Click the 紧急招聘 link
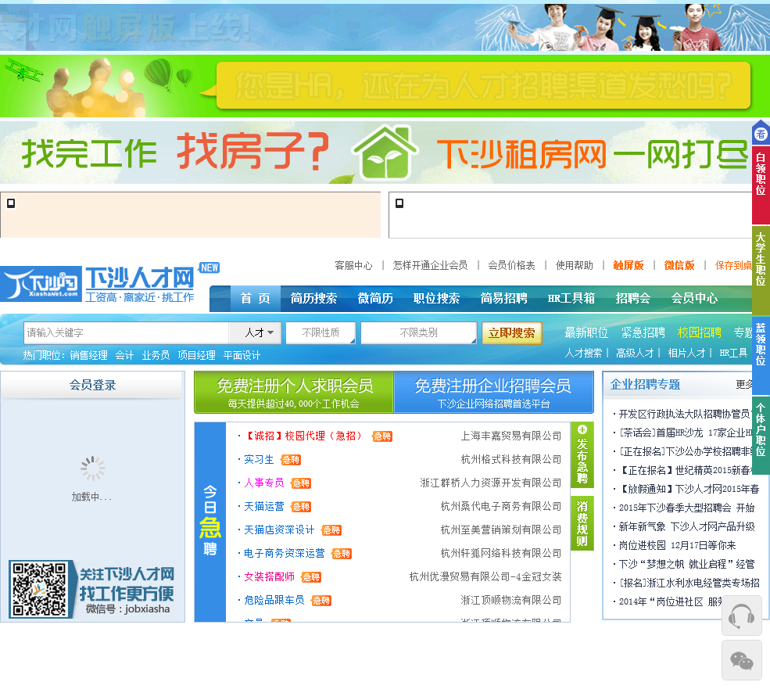 (643, 333)
